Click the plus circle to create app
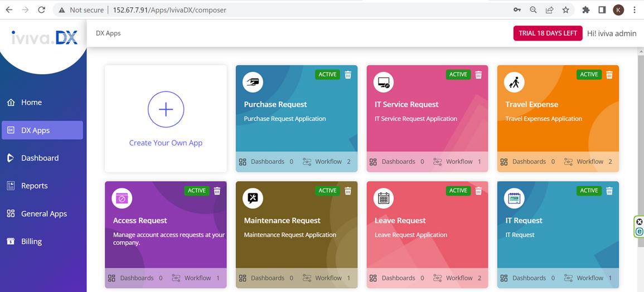 pos(166,109)
